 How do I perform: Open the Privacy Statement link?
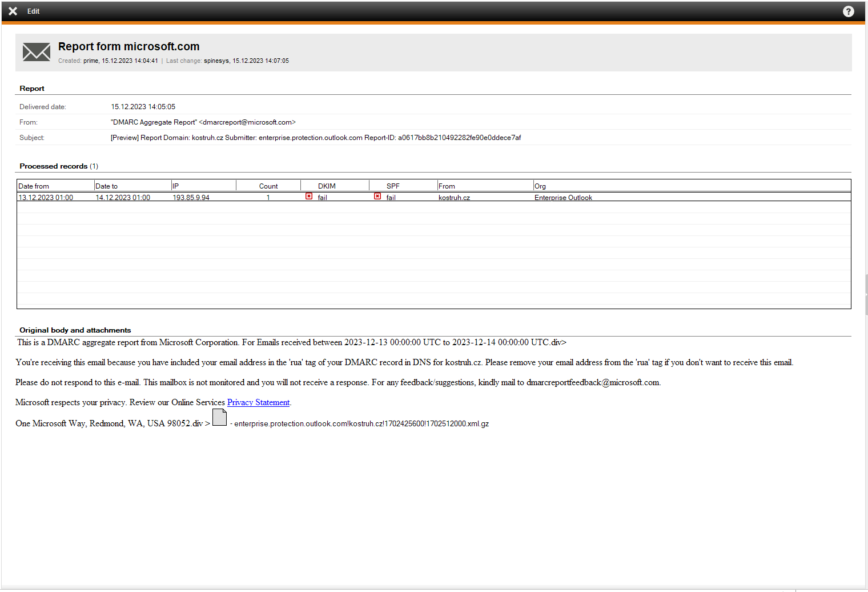(258, 402)
